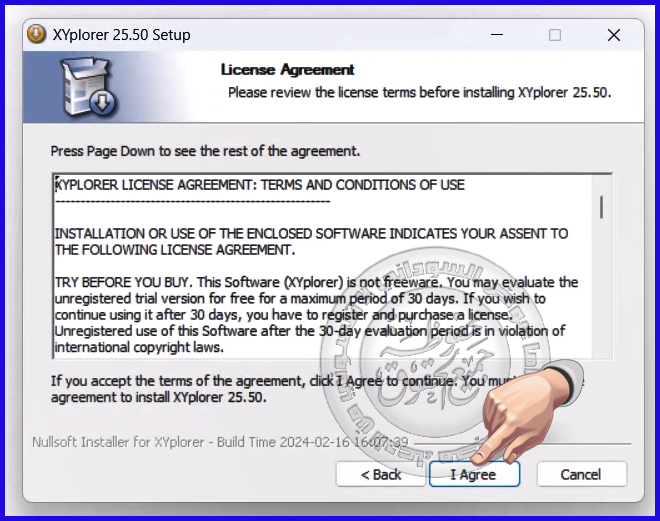This screenshot has width=660, height=521.
Task: Click the 'Press Page Down' instruction text
Action: tap(205, 151)
